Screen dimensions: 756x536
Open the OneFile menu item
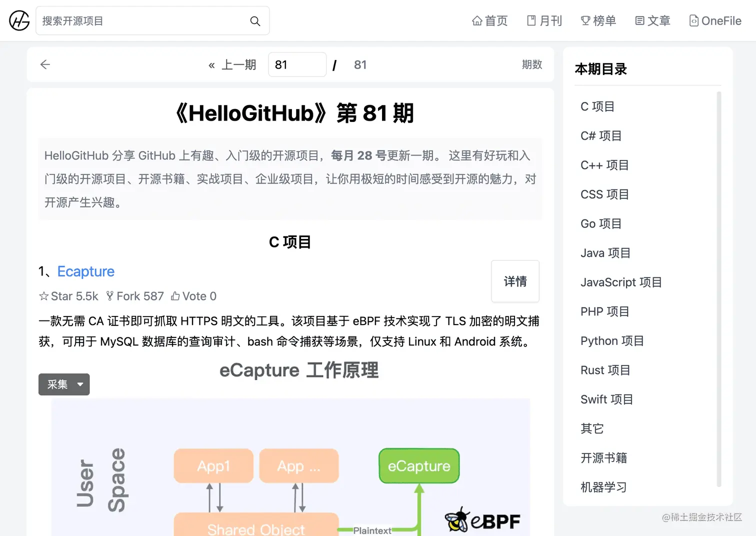[715, 20]
